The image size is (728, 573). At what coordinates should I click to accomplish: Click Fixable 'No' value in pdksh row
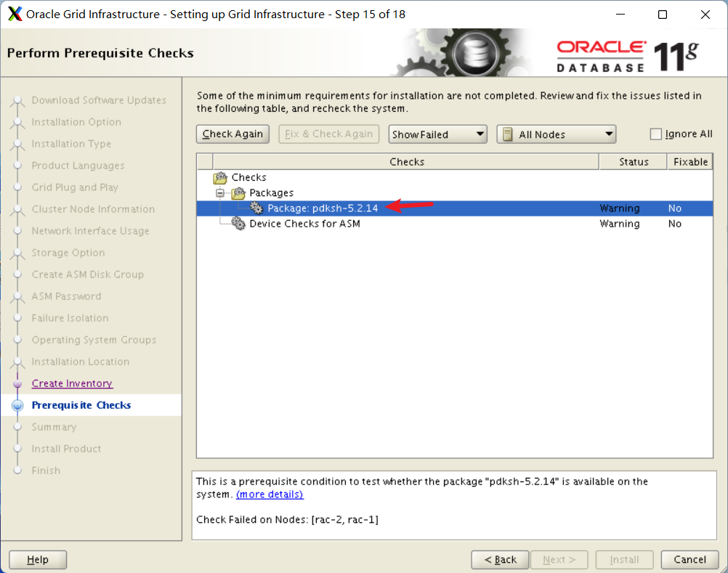(675, 208)
